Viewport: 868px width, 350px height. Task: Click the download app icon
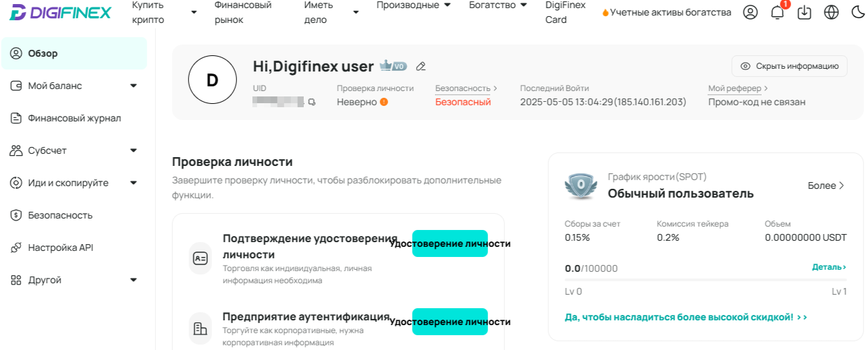point(804,12)
